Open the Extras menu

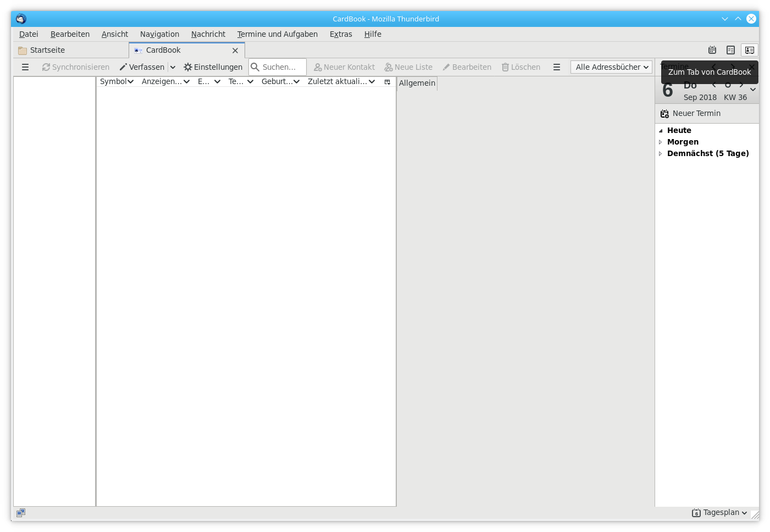[x=341, y=34]
